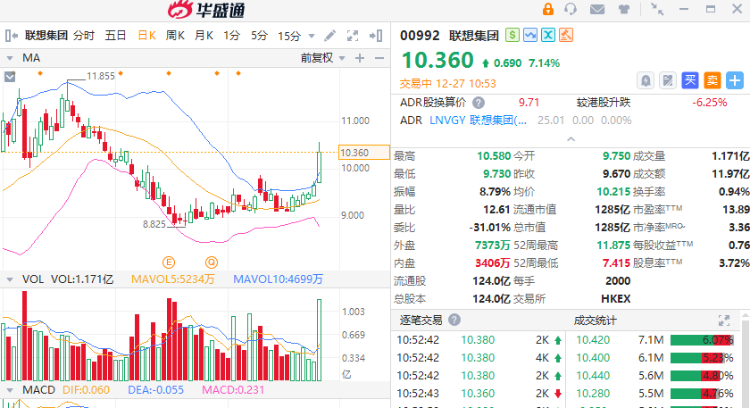Select the pencil drawing tool
Viewport: 750px width, 408px height.
[330, 35]
